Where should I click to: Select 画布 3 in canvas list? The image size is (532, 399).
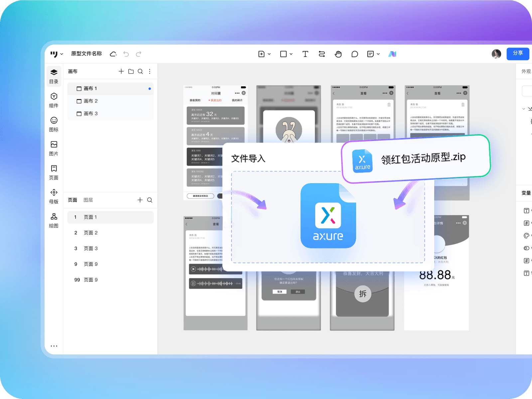pos(110,114)
